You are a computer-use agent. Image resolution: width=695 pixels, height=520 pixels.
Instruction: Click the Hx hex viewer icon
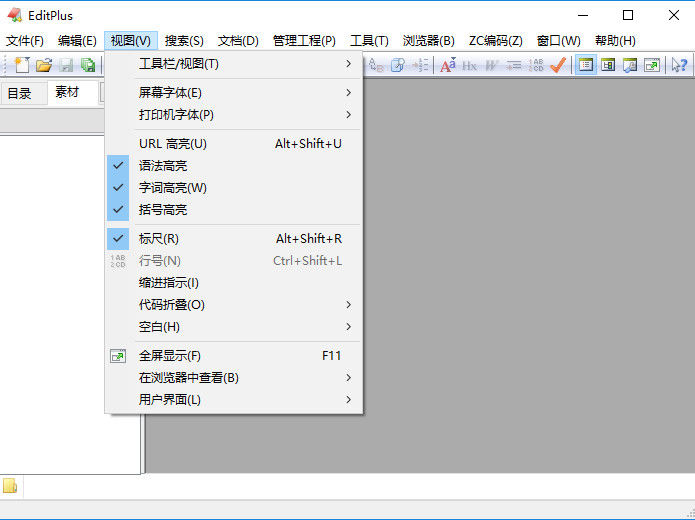(469, 66)
